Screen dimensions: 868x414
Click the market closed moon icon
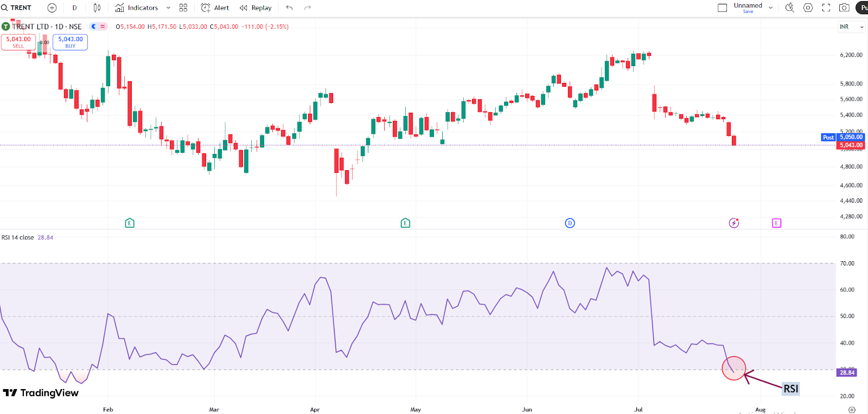click(93, 26)
